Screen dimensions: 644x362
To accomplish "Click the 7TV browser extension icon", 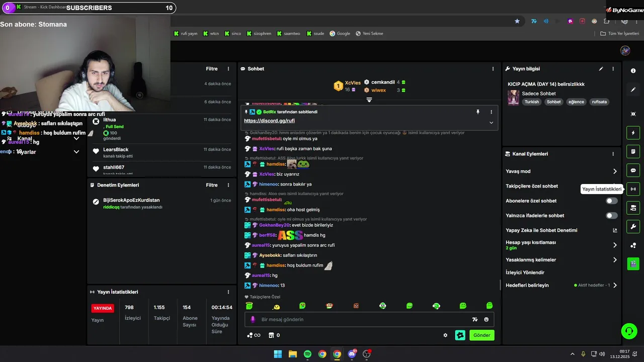I will click(x=534, y=21).
